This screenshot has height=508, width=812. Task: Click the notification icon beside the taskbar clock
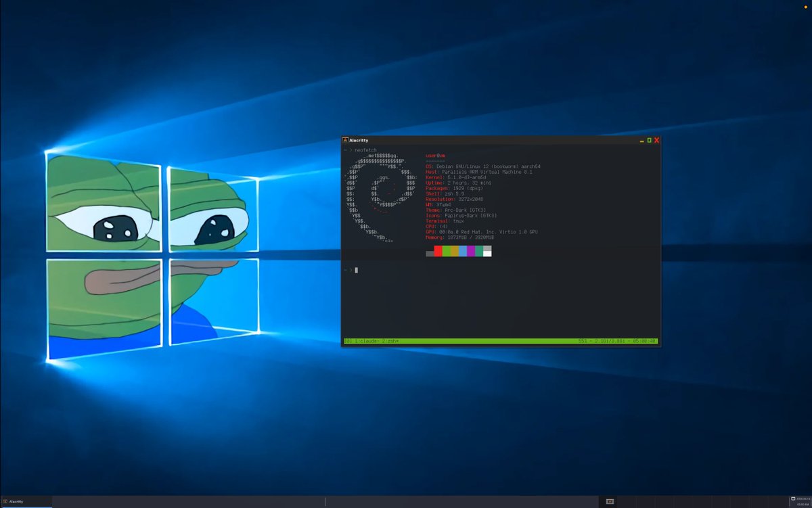[793, 499]
